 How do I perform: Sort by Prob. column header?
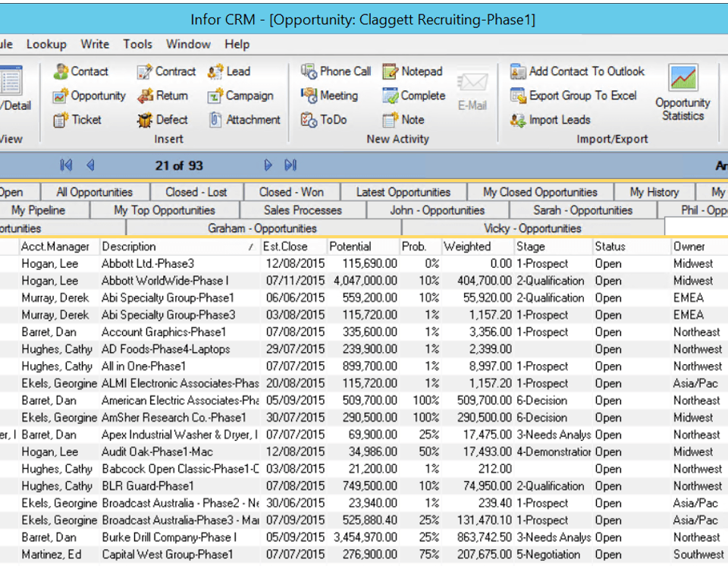click(420, 247)
